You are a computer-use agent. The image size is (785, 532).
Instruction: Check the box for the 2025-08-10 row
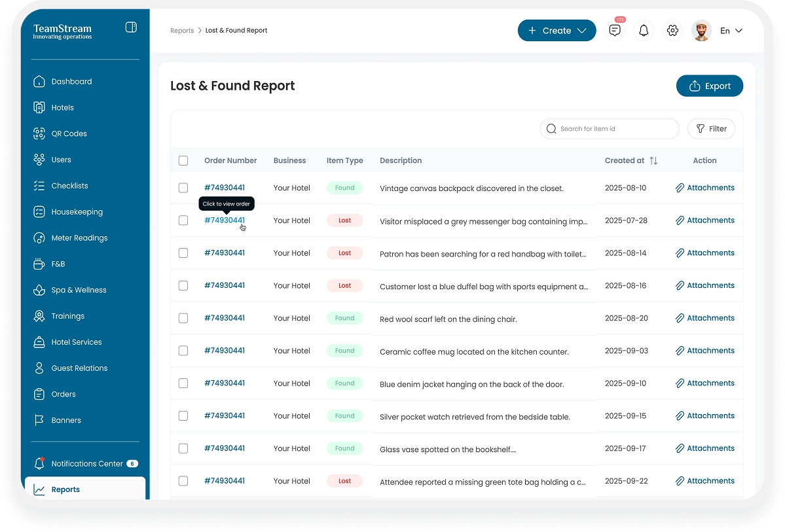coord(183,188)
